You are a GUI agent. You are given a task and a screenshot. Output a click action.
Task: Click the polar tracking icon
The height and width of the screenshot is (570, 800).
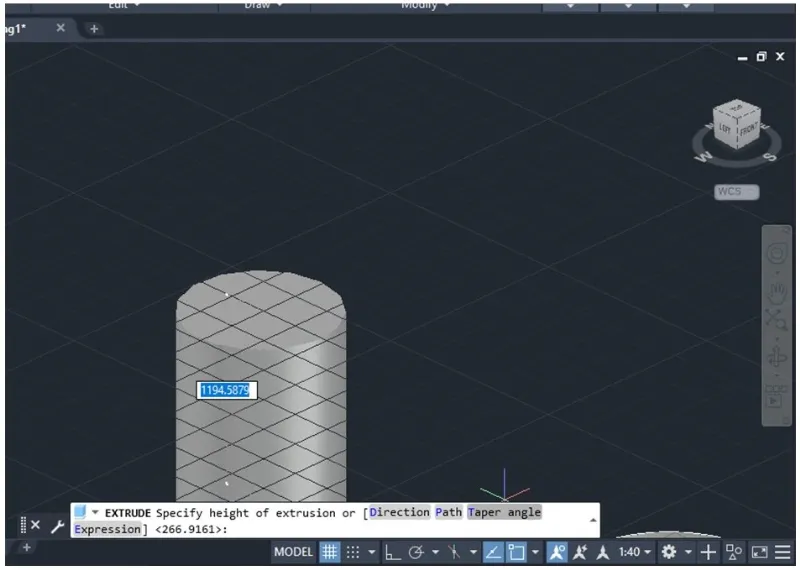click(x=416, y=552)
